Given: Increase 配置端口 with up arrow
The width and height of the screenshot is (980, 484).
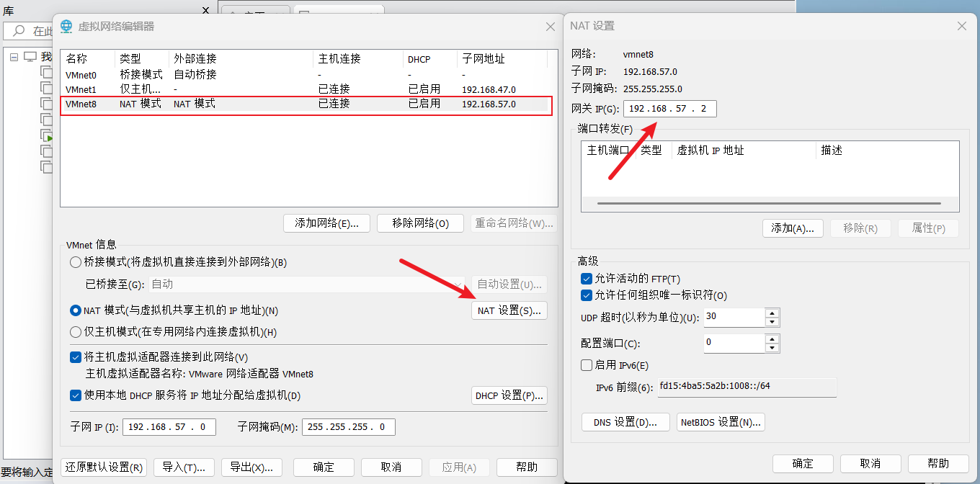Looking at the screenshot, I should pyautogui.click(x=772, y=339).
